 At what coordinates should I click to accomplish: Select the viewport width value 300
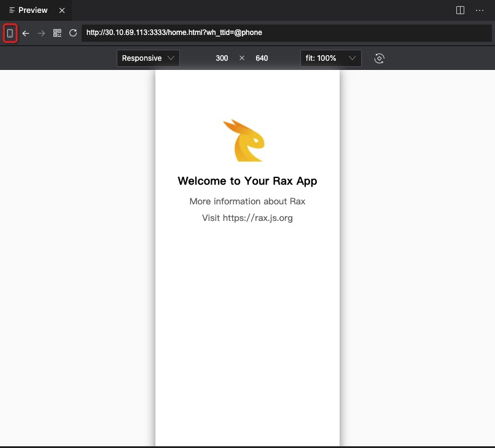(x=222, y=58)
